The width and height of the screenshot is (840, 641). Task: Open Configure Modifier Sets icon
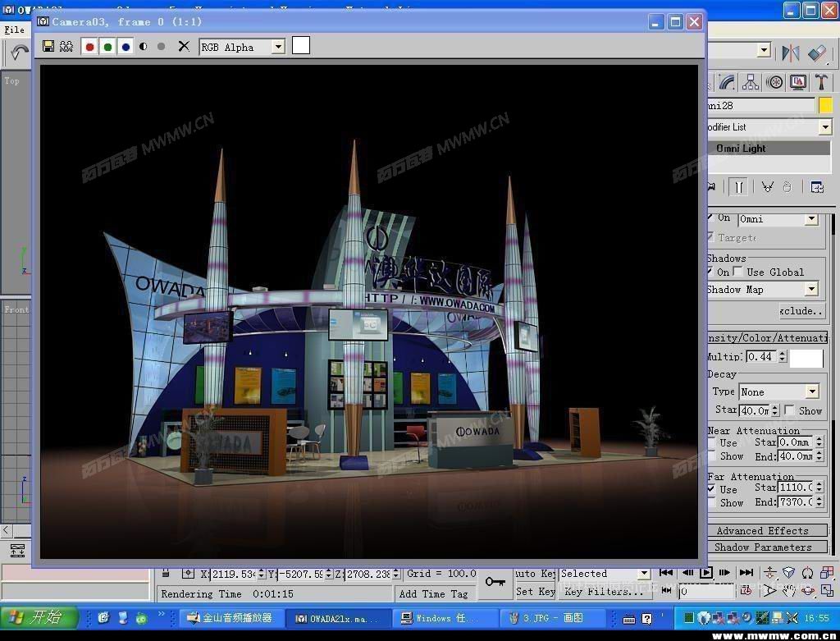[817, 187]
